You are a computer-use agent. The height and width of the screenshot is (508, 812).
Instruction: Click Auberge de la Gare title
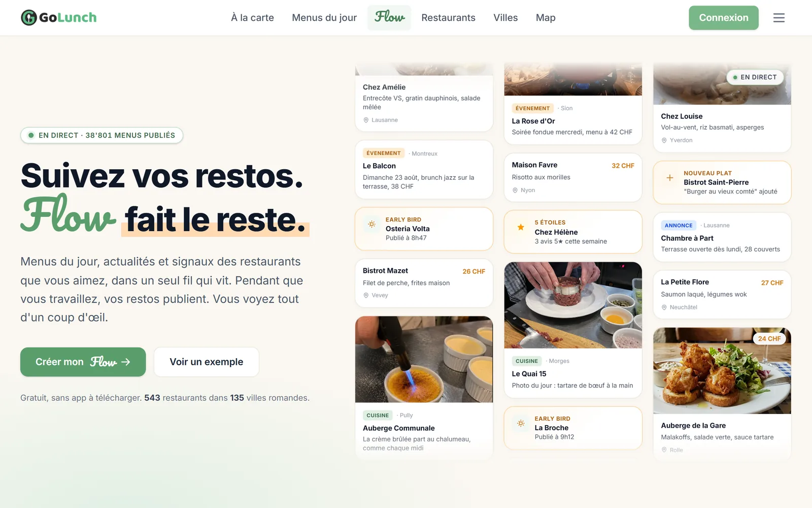point(693,426)
